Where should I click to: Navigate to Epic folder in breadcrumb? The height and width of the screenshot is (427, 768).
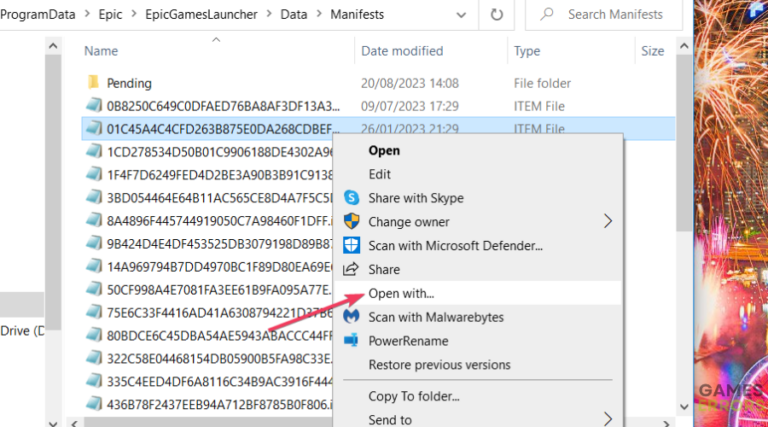(x=110, y=14)
